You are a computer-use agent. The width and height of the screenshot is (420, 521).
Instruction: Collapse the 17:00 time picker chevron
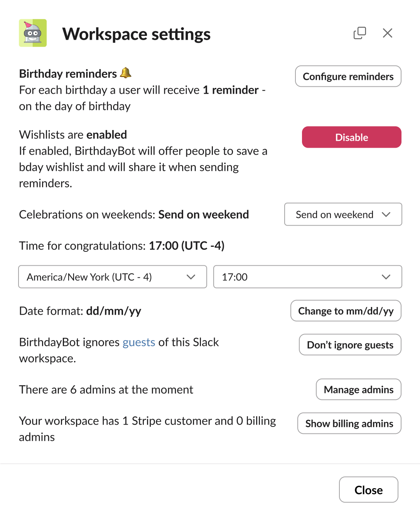point(386,277)
